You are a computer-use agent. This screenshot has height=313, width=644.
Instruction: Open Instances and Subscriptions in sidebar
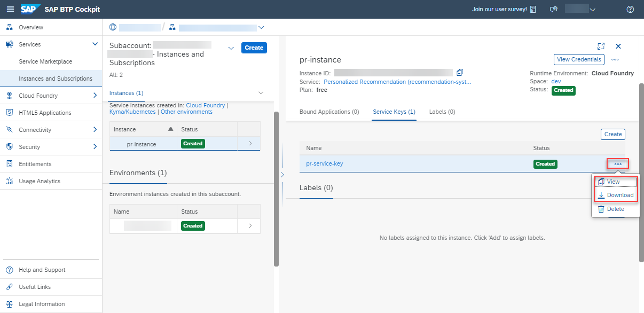[56, 79]
